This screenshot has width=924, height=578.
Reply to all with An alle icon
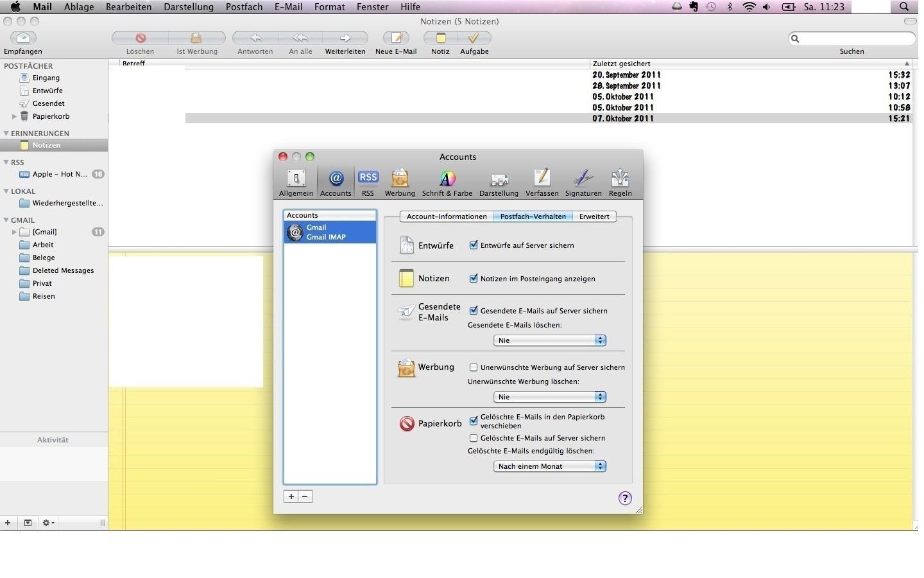pyautogui.click(x=300, y=38)
